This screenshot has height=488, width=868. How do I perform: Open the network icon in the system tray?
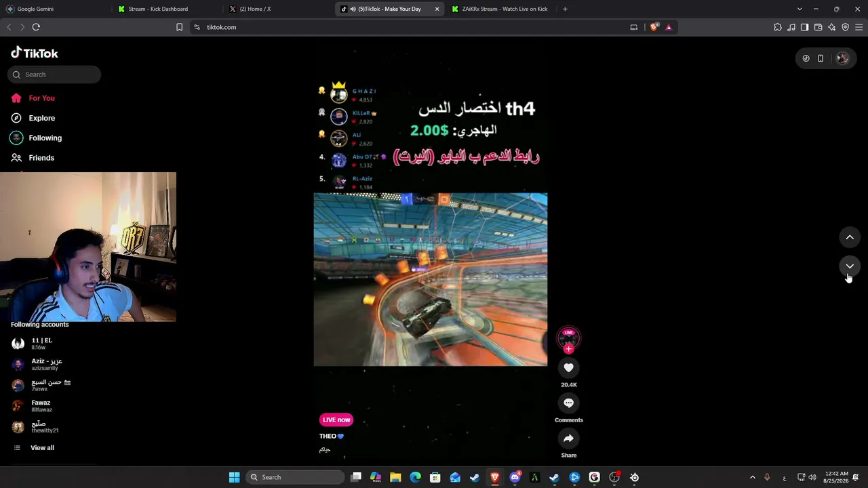click(x=801, y=477)
